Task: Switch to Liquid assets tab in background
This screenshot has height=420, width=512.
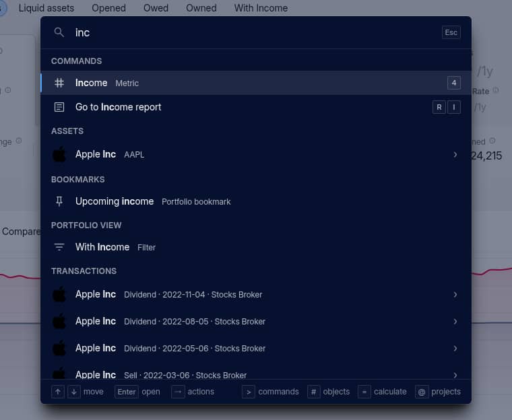Action: click(x=46, y=8)
